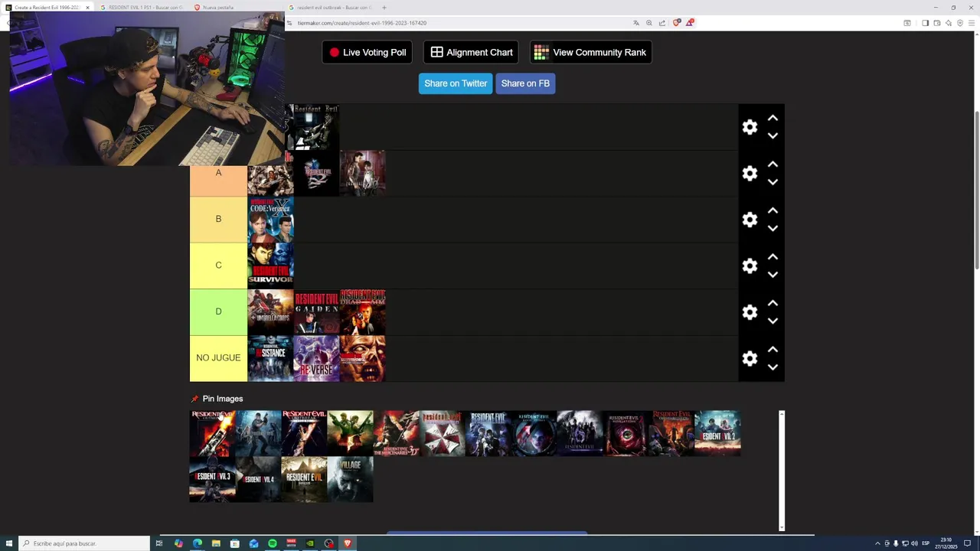980x551 pixels.
Task: Pick the Resistance cover in NO JUGUE row
Action: point(270,358)
